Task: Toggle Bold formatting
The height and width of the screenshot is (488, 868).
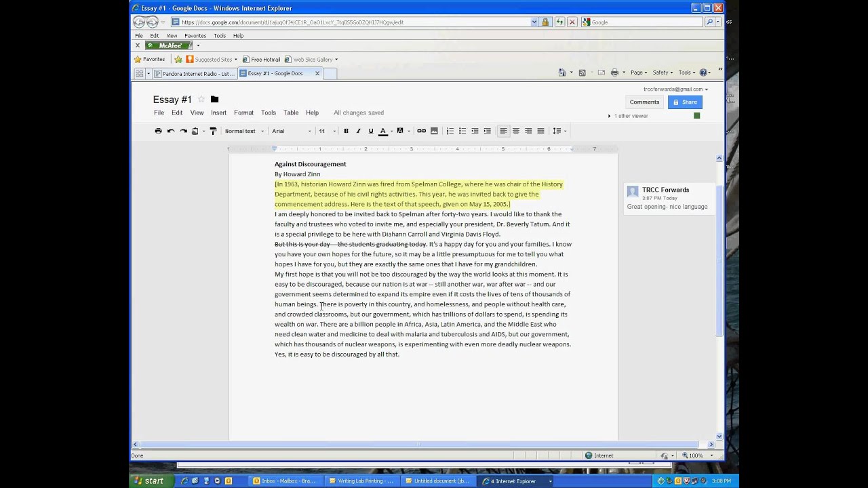Action: (346, 131)
